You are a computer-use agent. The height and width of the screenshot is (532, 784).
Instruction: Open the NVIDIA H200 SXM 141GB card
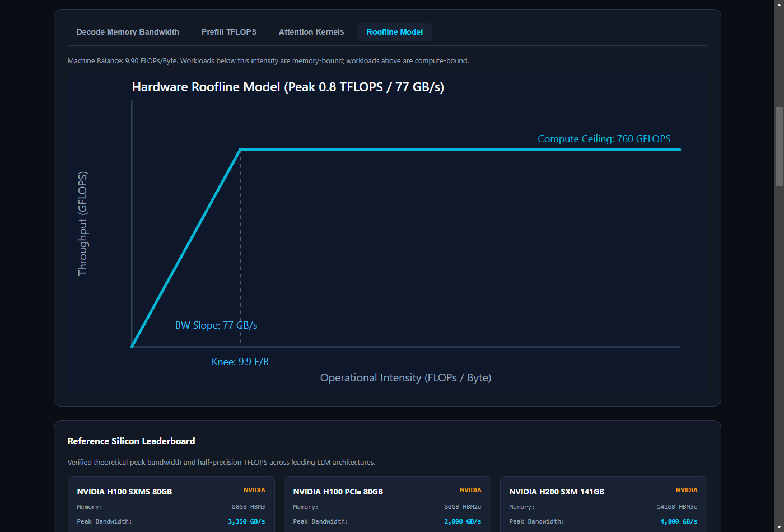point(604,504)
